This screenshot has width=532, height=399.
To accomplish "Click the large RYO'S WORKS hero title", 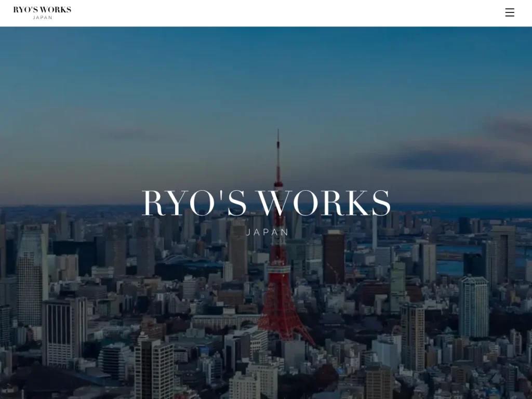I will pyautogui.click(x=267, y=203).
